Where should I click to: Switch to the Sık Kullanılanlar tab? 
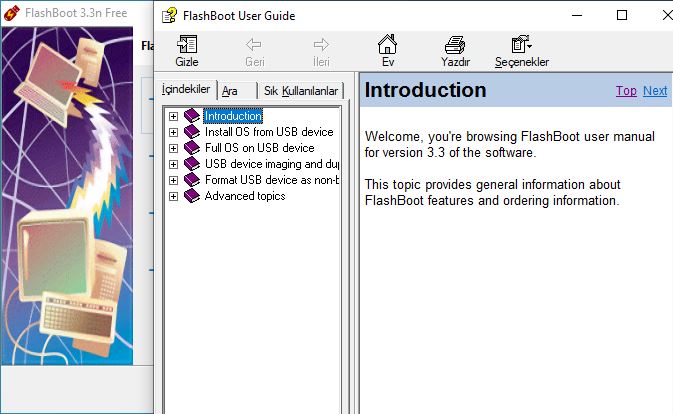tap(301, 91)
